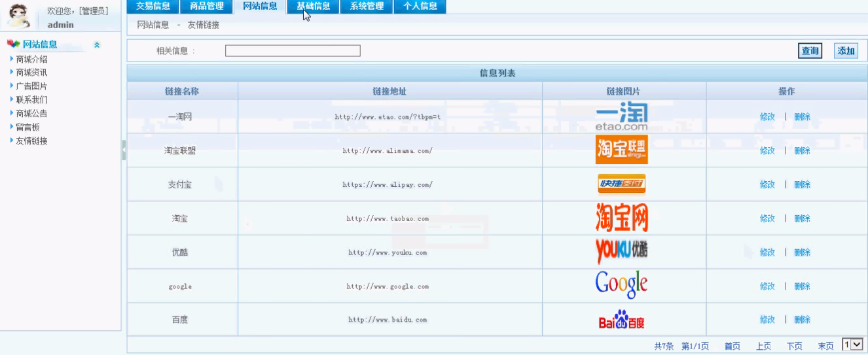Go to 下页 next page
Image resolution: width=868 pixels, height=355 pixels.
(794, 347)
